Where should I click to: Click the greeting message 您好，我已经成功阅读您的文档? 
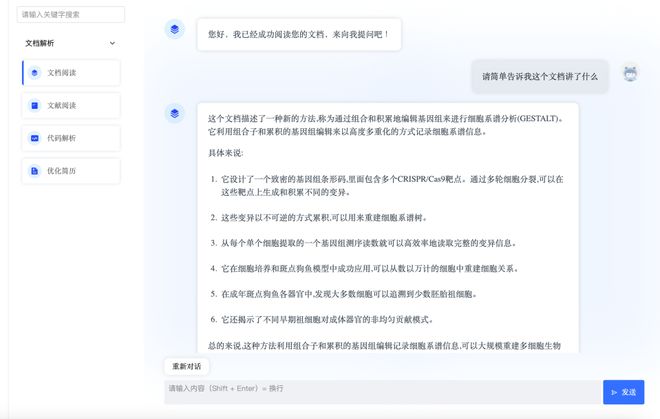[299, 35]
